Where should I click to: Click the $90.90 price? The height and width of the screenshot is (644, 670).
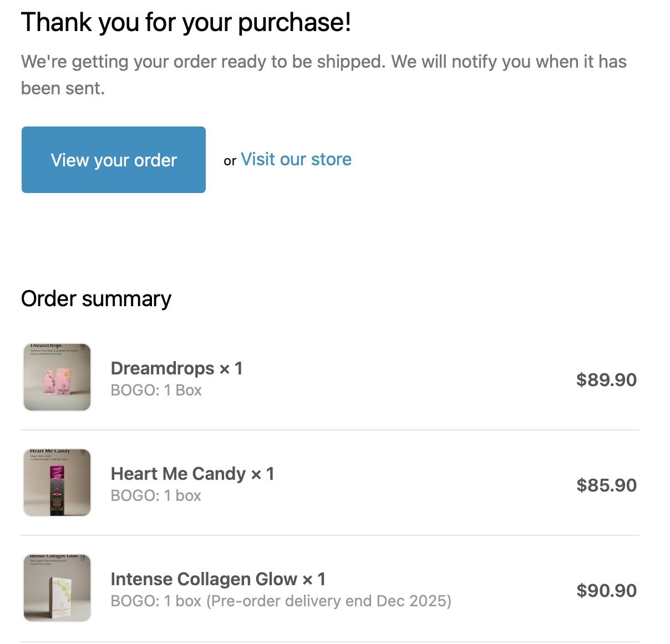click(x=606, y=591)
